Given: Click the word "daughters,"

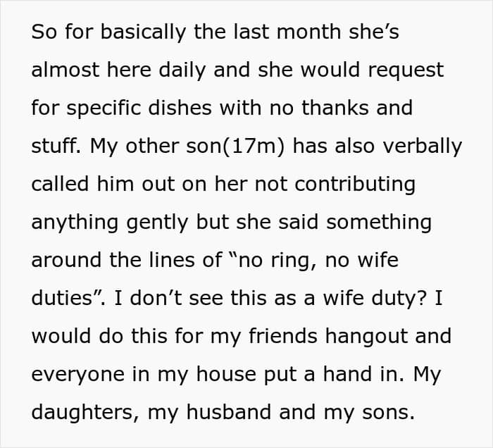Looking at the screenshot, I should point(85,413).
